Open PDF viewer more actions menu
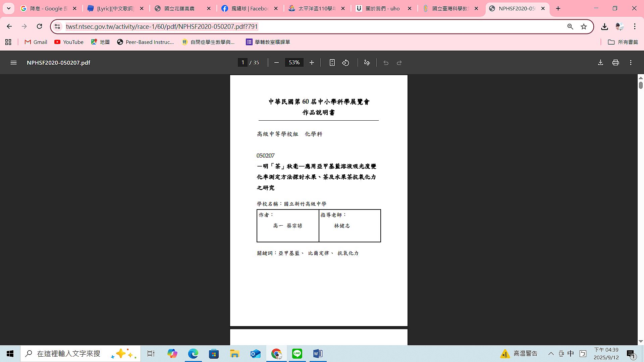Screen dimensions: 644x362 (x=631, y=63)
